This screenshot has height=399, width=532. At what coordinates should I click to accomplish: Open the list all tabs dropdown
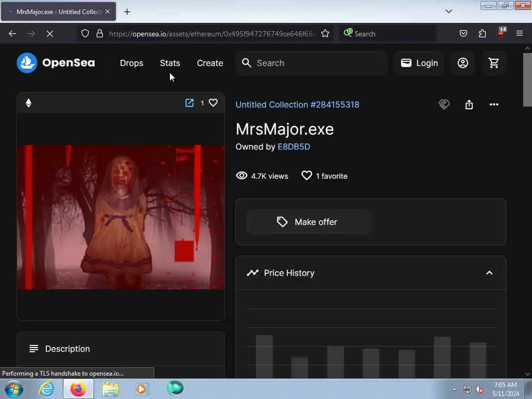[x=448, y=11]
